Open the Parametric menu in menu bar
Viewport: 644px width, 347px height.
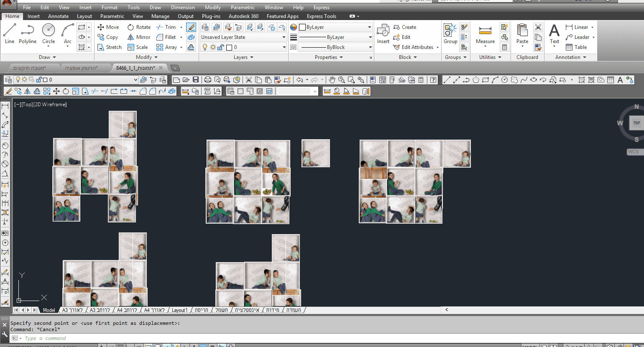(243, 8)
